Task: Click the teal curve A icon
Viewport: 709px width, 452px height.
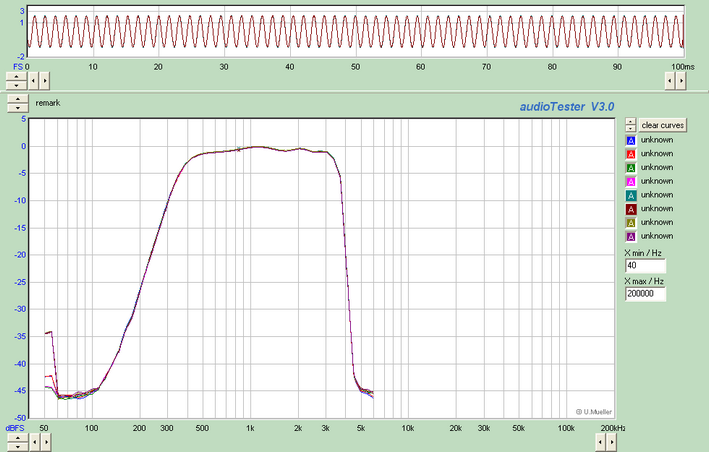Action: (630, 195)
